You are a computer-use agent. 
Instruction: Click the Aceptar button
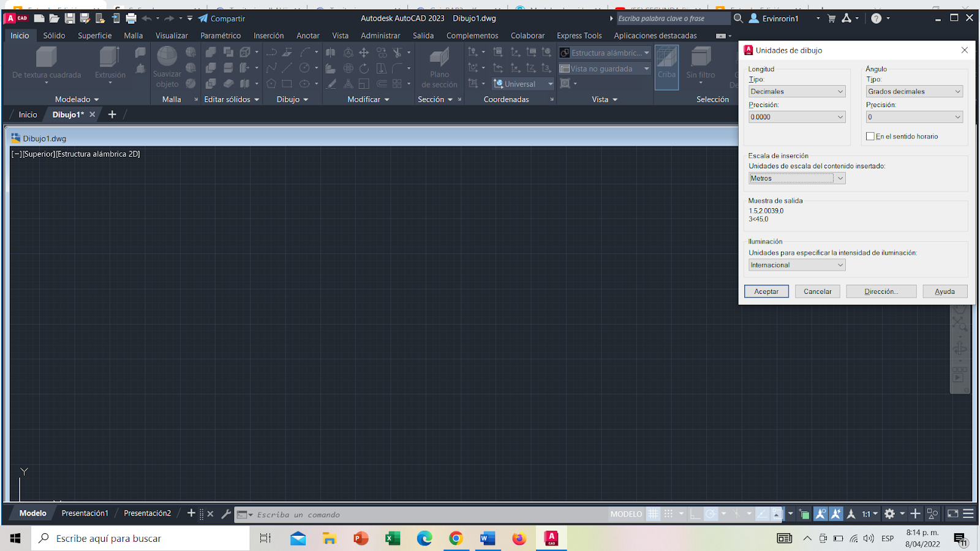pos(766,291)
